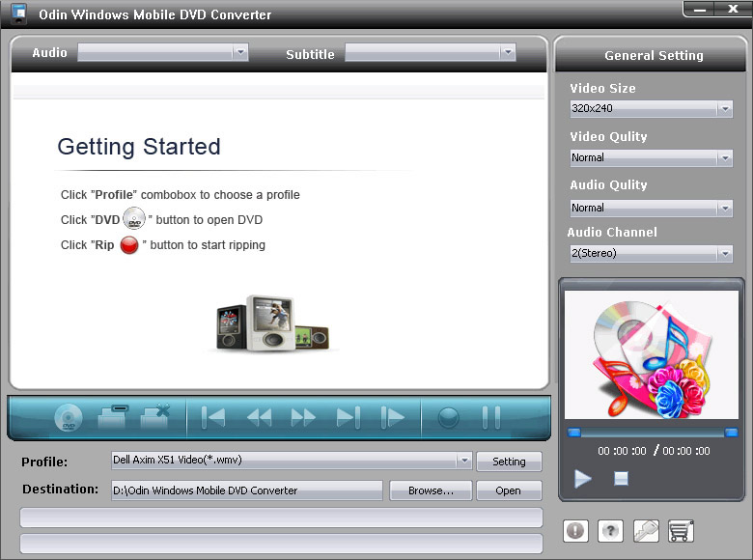753x560 pixels.
Task: Click the Destination path field
Action: (247, 490)
